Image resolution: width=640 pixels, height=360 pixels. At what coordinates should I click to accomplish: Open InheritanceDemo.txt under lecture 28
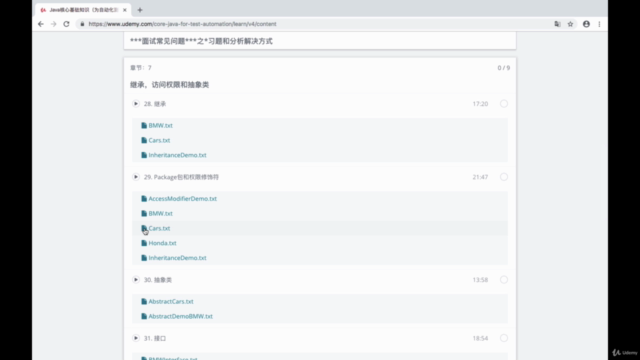tap(178, 155)
